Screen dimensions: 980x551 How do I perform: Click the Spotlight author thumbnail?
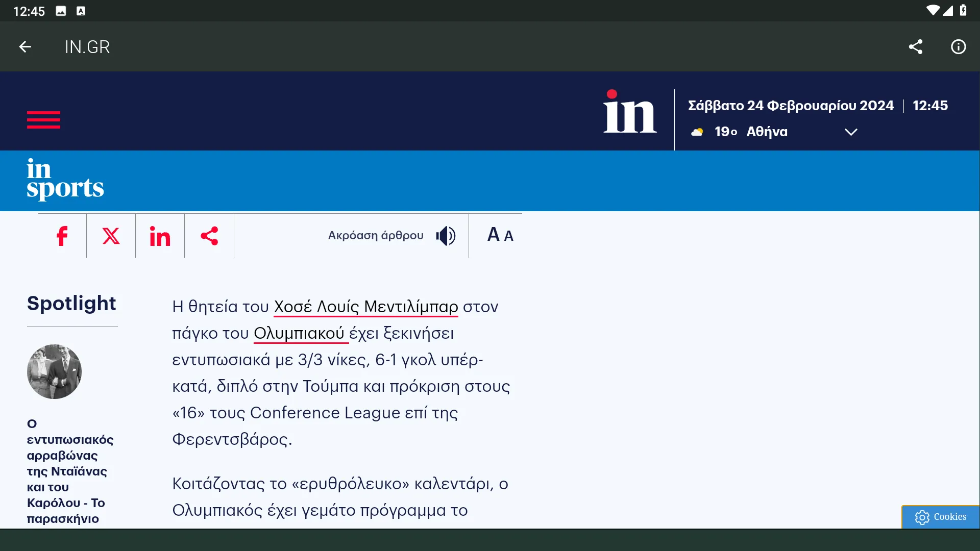pyautogui.click(x=54, y=371)
